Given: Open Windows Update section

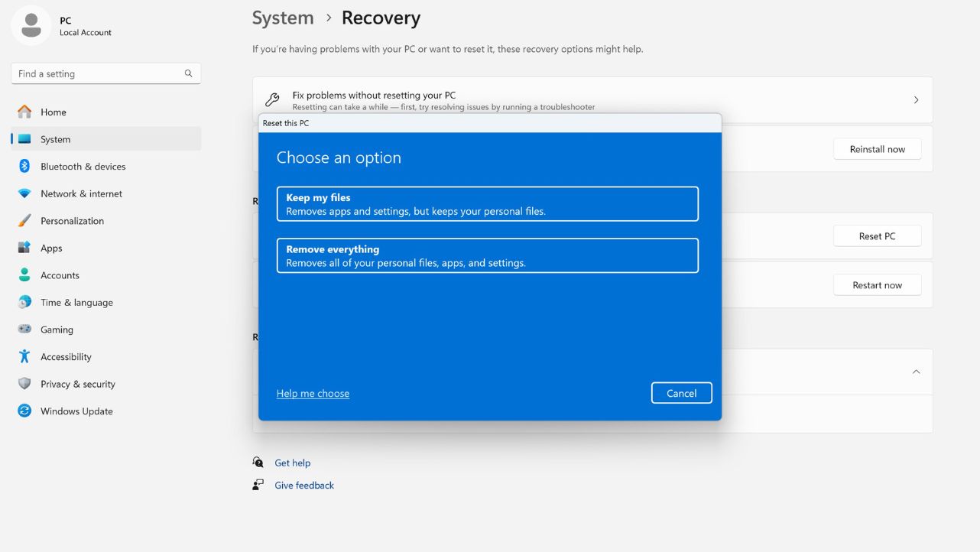Looking at the screenshot, I should point(106,411).
